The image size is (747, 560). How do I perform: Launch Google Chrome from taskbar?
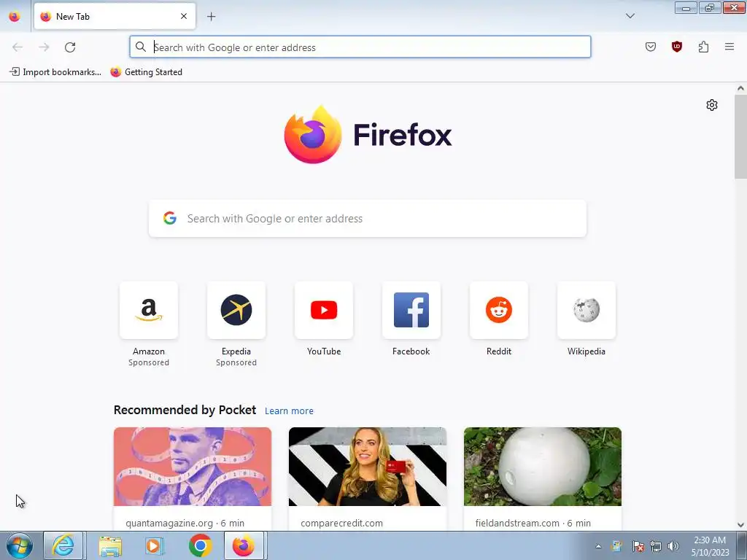pos(200,545)
